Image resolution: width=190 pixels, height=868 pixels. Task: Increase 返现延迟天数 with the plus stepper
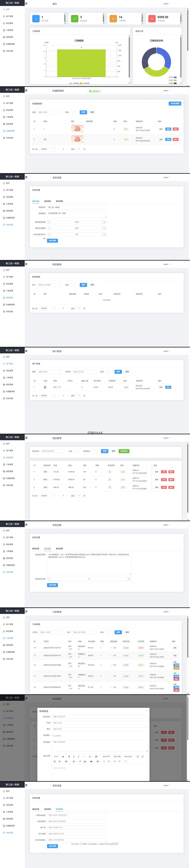(129, 579)
